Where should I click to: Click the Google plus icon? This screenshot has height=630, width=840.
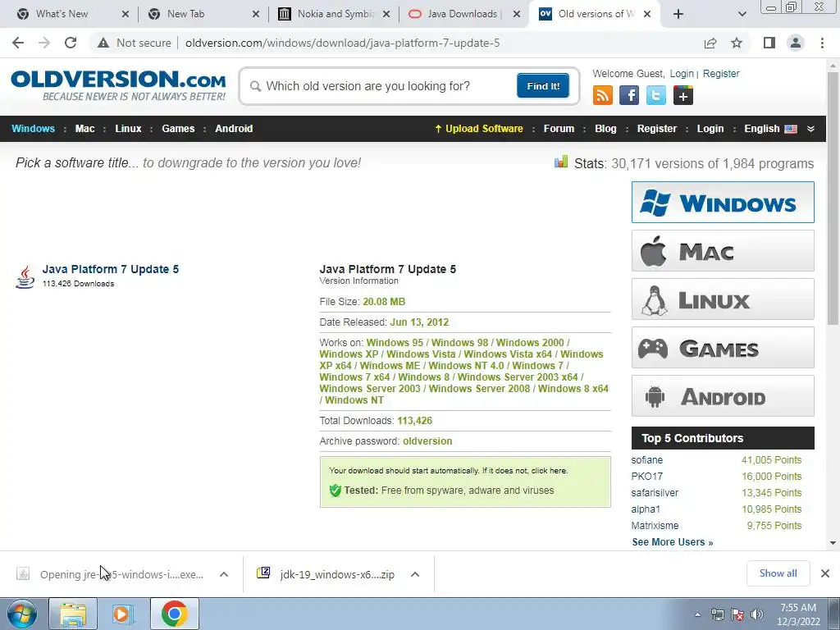[683, 95]
